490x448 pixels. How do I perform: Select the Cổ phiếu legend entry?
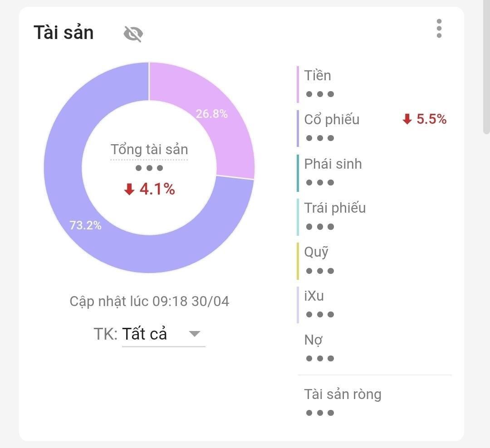coord(331,119)
